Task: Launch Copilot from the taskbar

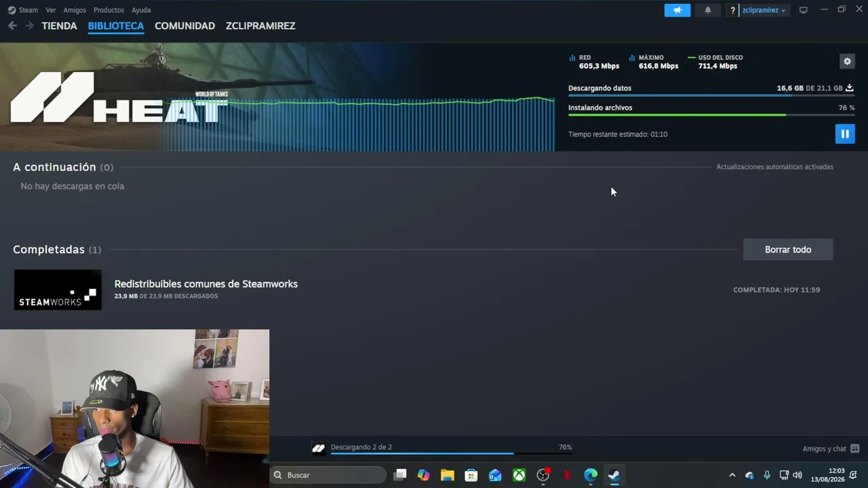Action: pyautogui.click(x=424, y=475)
